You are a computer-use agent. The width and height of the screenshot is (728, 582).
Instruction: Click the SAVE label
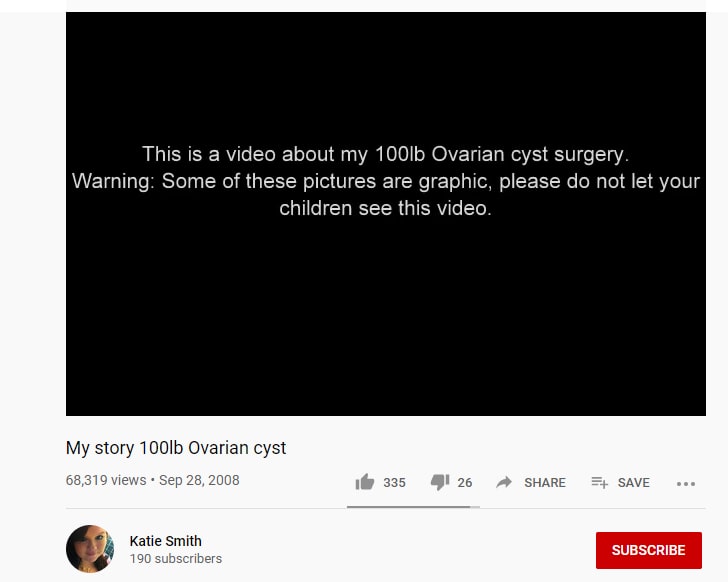tap(633, 483)
